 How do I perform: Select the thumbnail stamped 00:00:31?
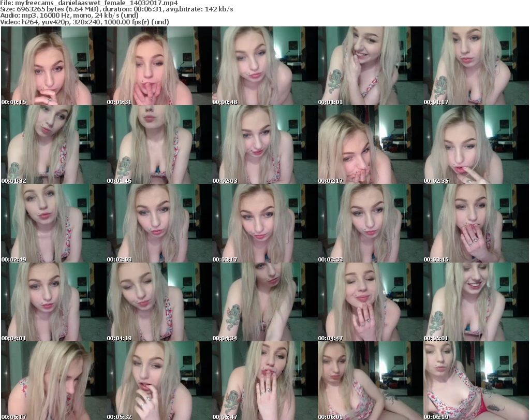[159, 66]
